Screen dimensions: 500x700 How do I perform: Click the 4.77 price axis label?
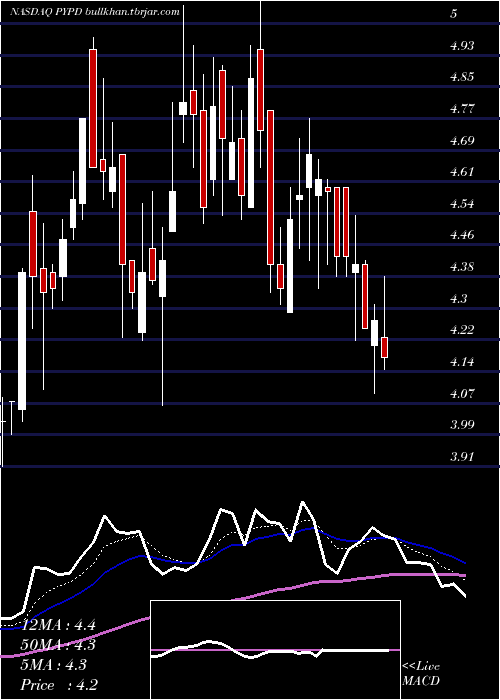click(462, 108)
